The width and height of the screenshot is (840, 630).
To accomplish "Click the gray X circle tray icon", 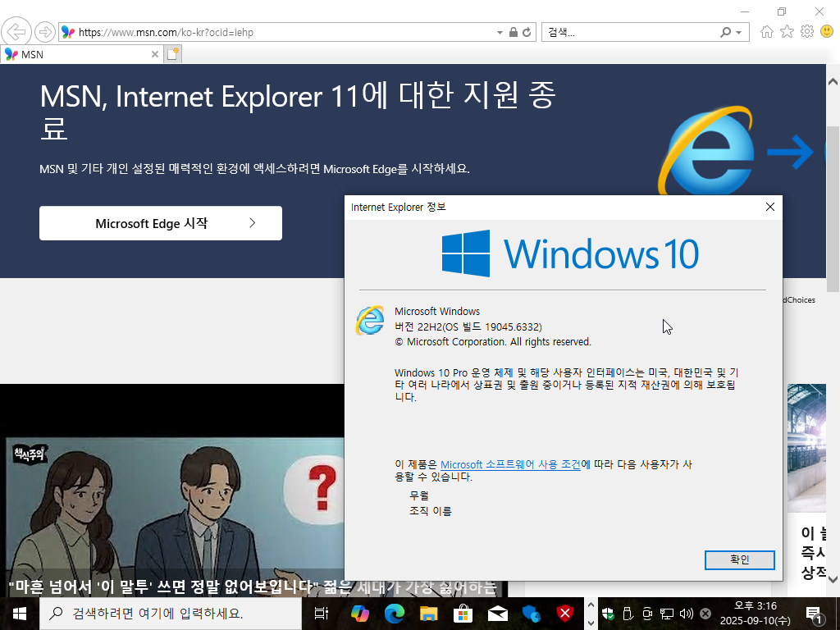I will (x=705, y=614).
